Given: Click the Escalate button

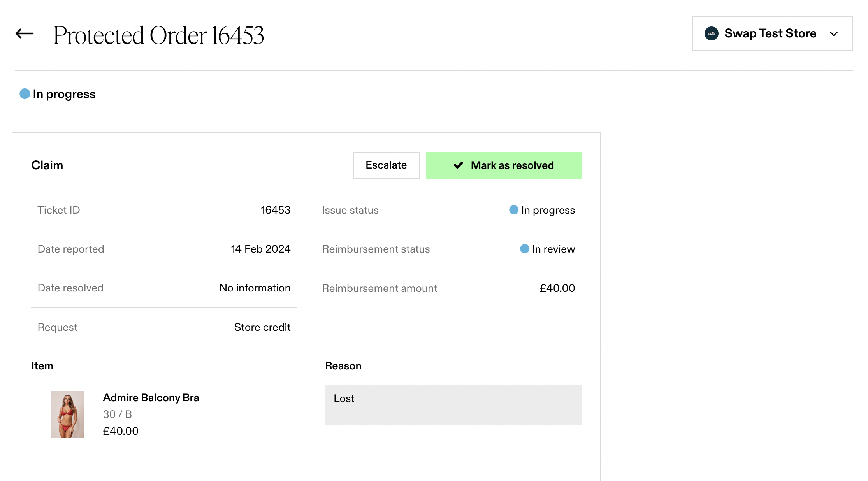Looking at the screenshot, I should click(386, 165).
